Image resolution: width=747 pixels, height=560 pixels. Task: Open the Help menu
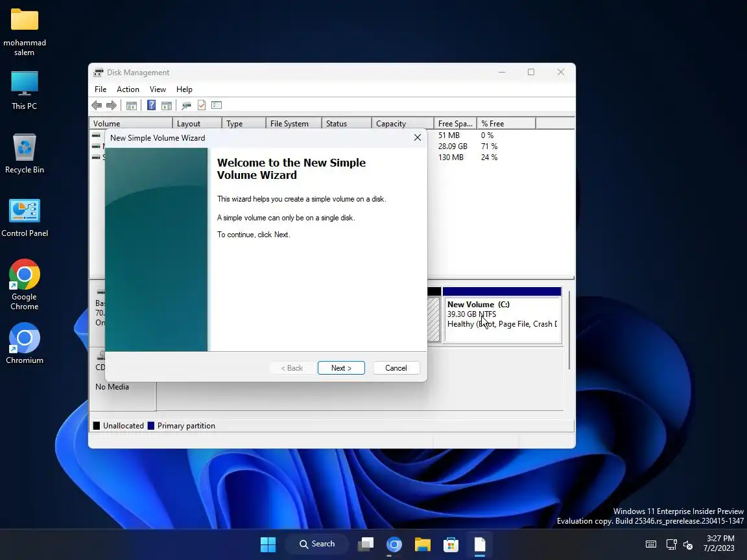click(x=184, y=89)
